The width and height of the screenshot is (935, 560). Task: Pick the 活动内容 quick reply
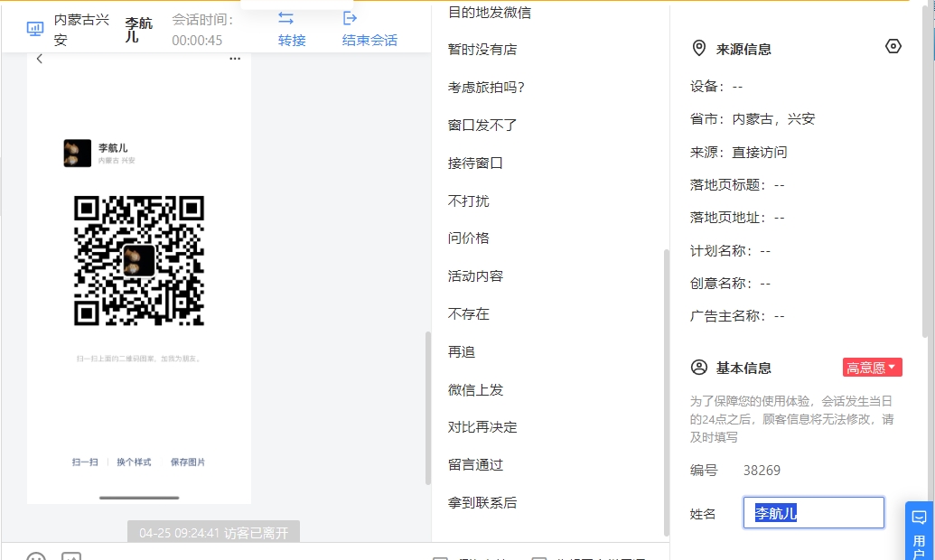tap(475, 276)
